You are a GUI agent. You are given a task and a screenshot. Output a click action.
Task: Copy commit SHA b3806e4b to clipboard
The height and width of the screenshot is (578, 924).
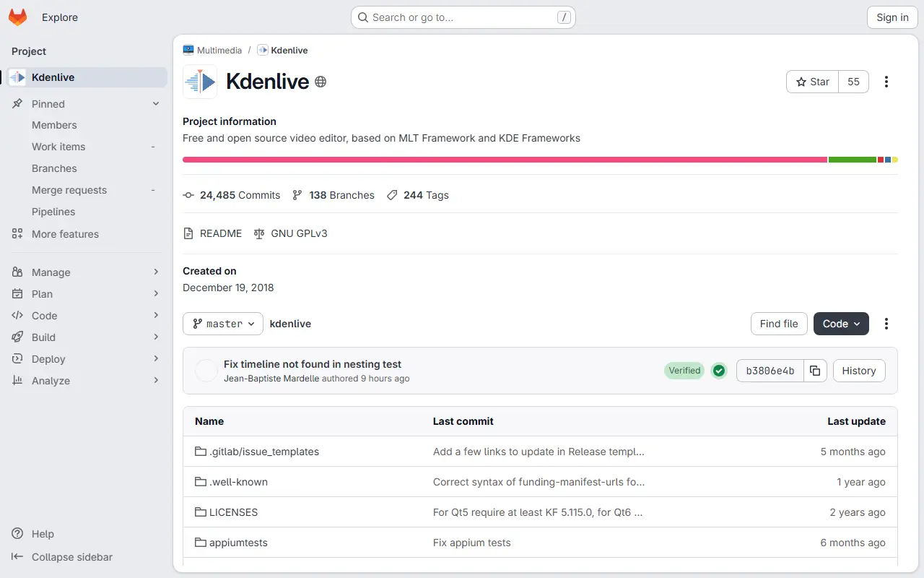tap(815, 371)
